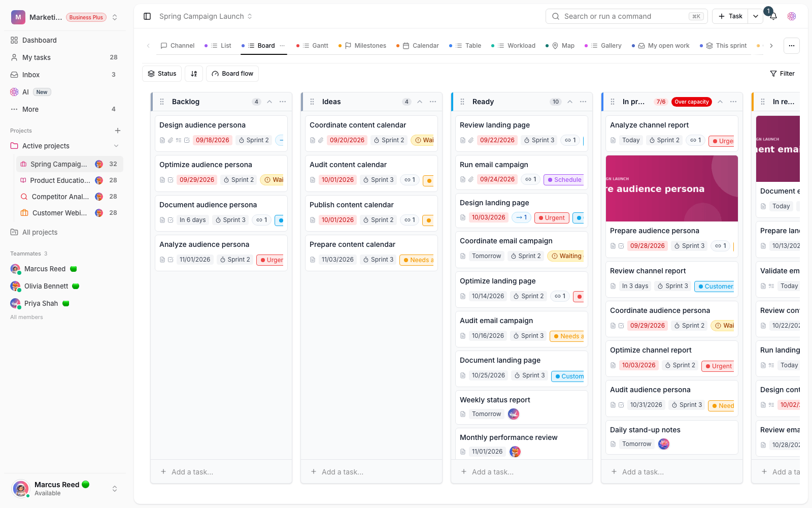The height and width of the screenshot is (508, 812).
Task: Switch to the Gantt view tab
Action: 313,46
